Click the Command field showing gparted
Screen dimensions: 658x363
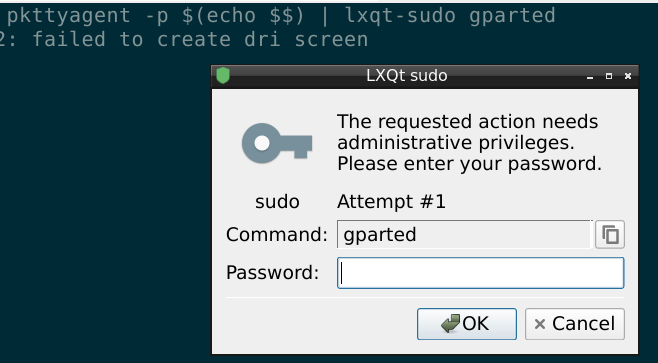[x=465, y=234]
